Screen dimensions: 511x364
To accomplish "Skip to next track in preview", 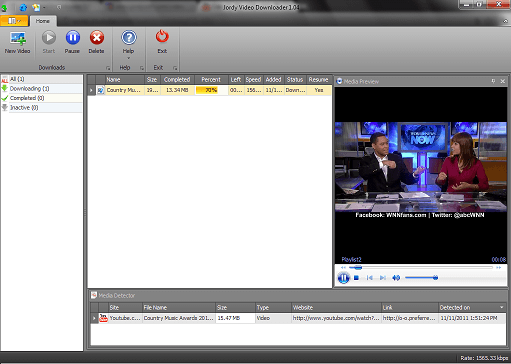I will pos(383,278).
